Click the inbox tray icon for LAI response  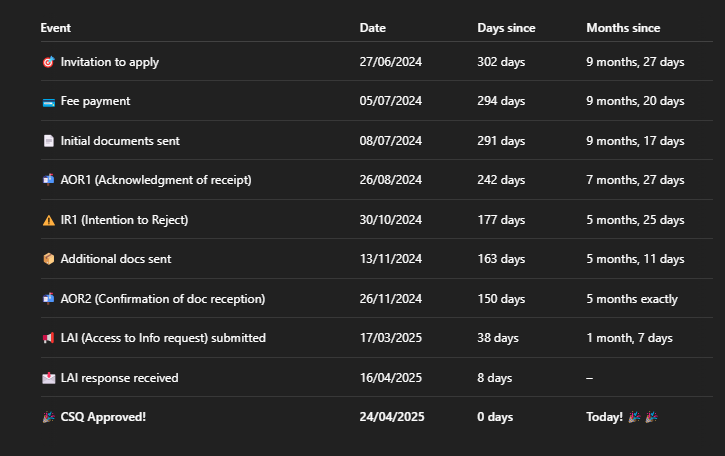[x=49, y=378]
